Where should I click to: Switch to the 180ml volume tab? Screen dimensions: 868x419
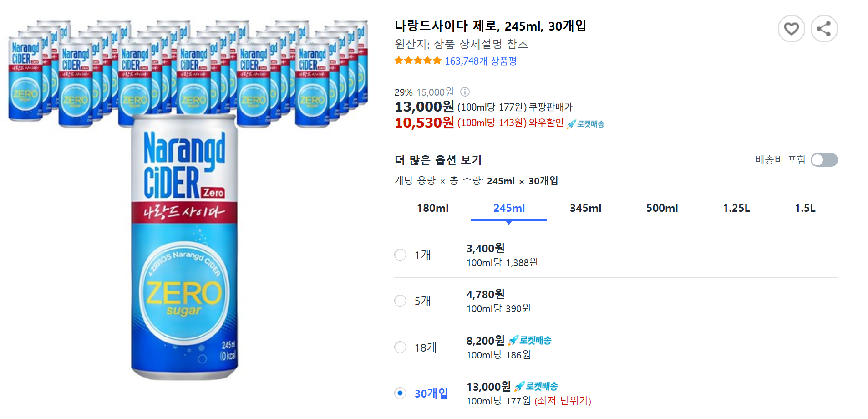(x=432, y=208)
